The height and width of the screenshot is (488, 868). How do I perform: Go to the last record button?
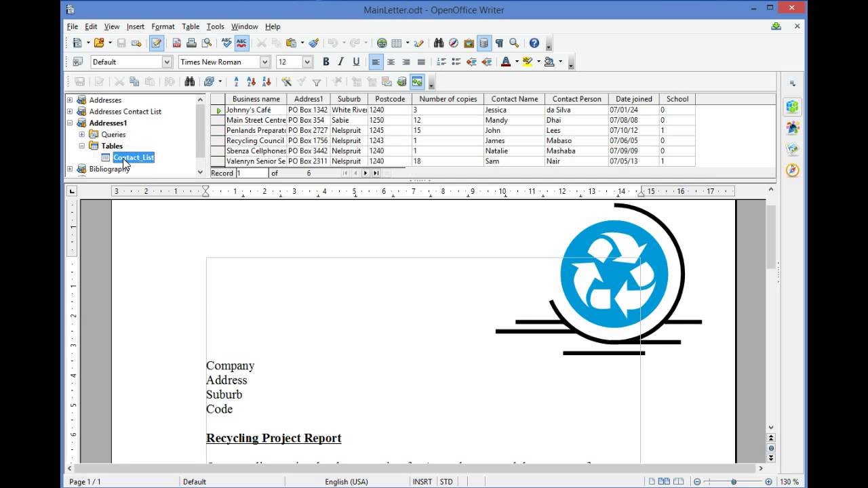[376, 174]
